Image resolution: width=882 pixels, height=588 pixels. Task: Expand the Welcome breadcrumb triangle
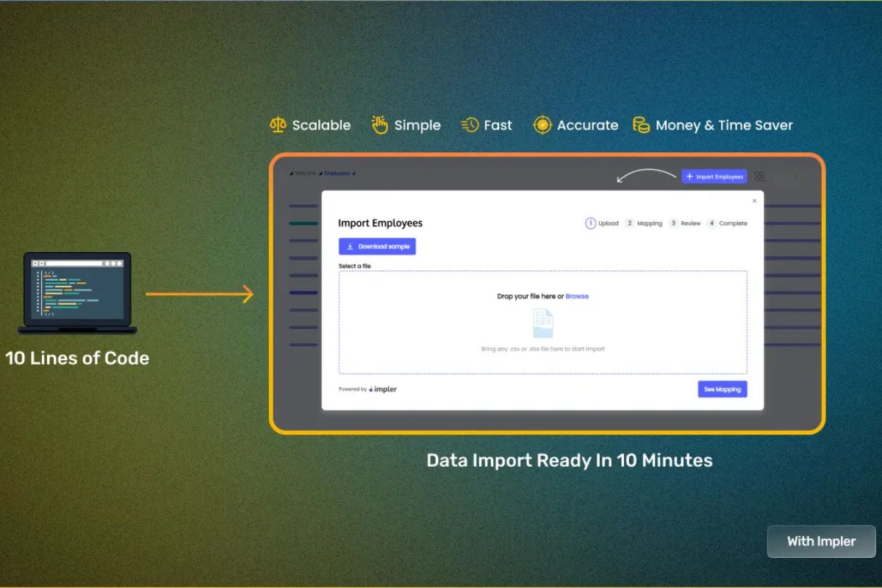point(290,175)
